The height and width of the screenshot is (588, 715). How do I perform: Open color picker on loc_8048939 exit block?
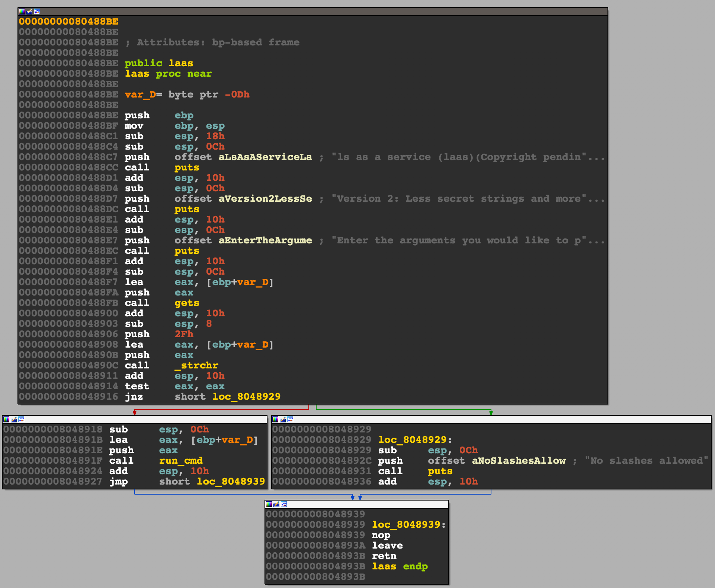(269, 504)
